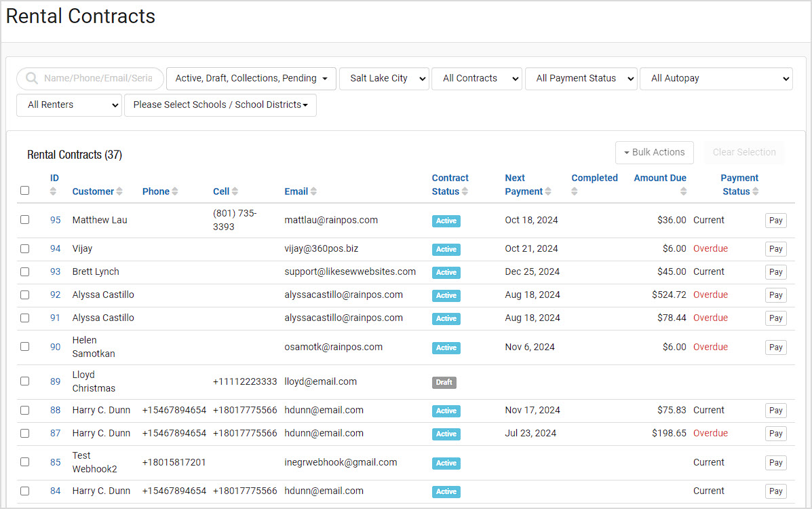This screenshot has height=509, width=812.
Task: Check the box for contract 84
Action: coord(25,491)
